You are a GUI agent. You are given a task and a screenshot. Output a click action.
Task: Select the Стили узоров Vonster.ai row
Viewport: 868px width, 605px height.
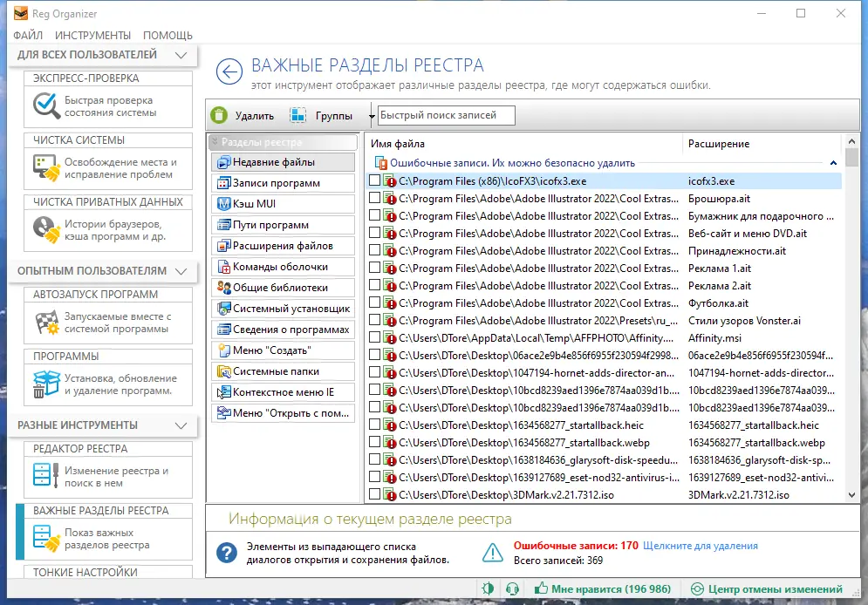604,320
